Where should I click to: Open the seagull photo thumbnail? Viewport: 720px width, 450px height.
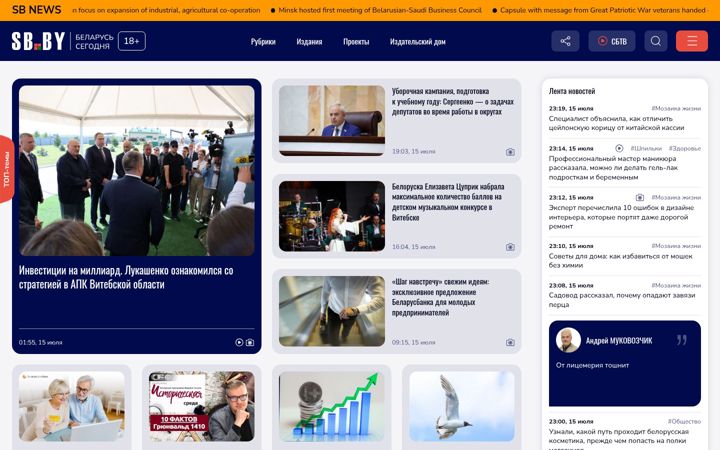click(x=461, y=406)
